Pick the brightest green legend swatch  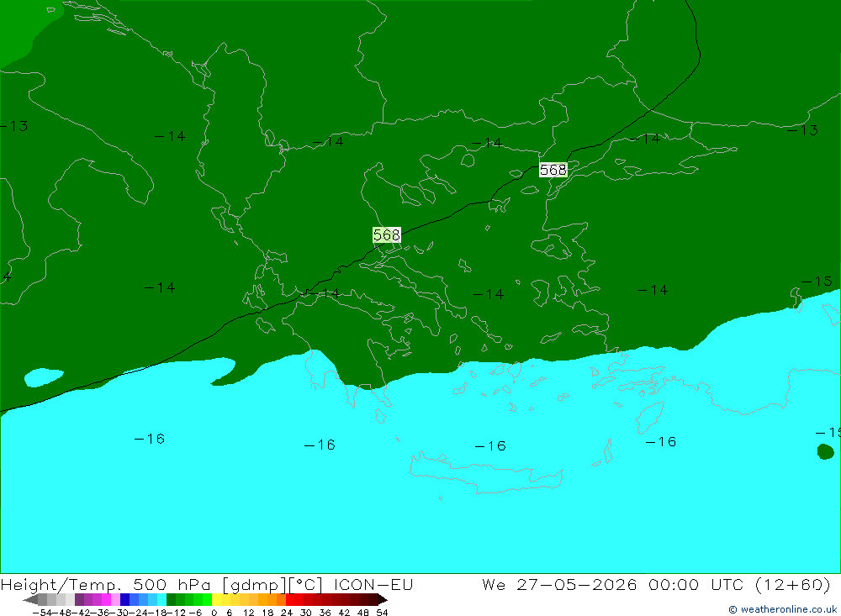pyautogui.click(x=207, y=599)
